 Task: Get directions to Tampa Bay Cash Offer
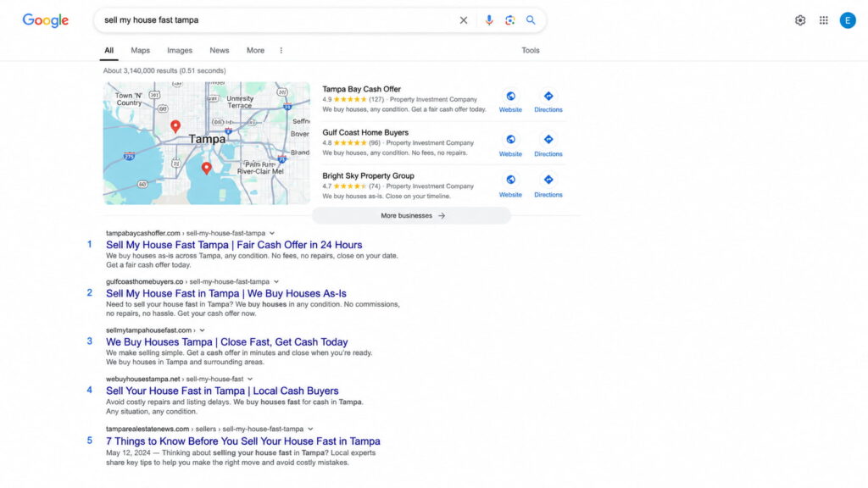[548, 102]
